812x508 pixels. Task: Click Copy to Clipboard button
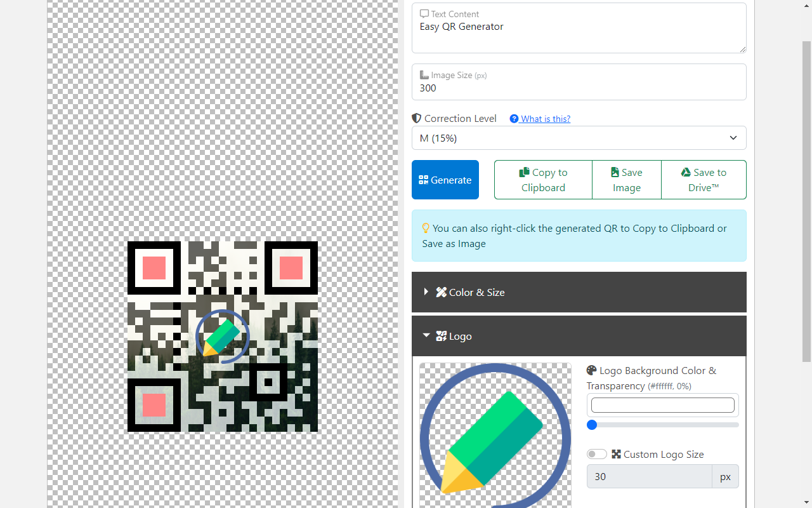pyautogui.click(x=543, y=180)
